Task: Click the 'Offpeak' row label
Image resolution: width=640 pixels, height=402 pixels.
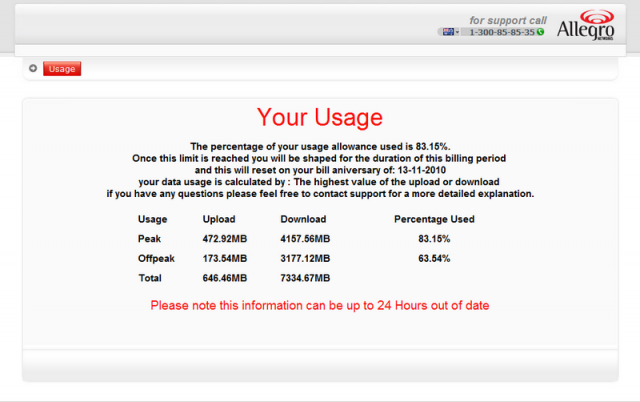Action: (x=156, y=258)
